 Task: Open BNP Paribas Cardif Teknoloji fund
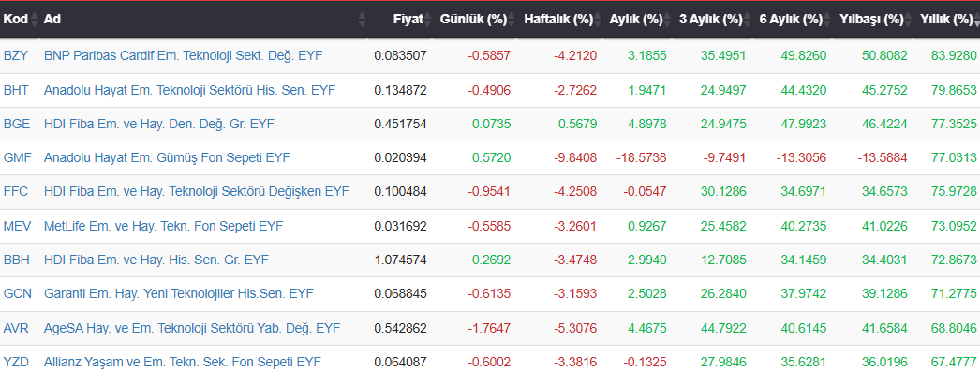(x=183, y=55)
